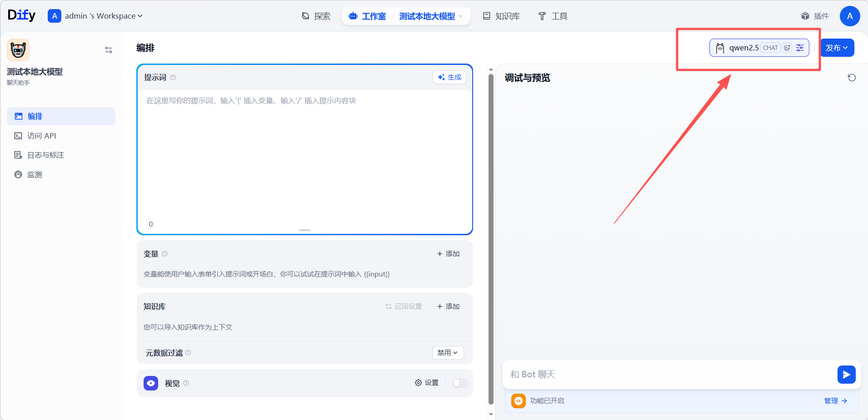Click the user account avatar
Screen dimensions: 868x420
(x=850, y=16)
